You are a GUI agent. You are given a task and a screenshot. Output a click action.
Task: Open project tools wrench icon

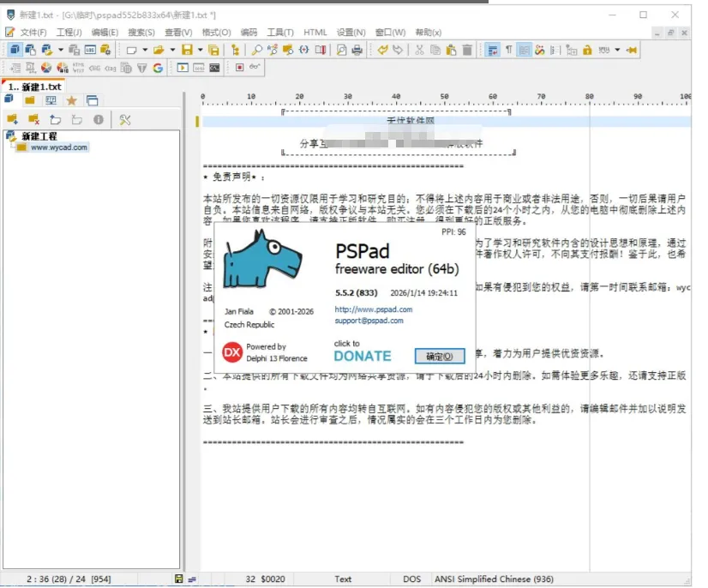[x=124, y=120]
